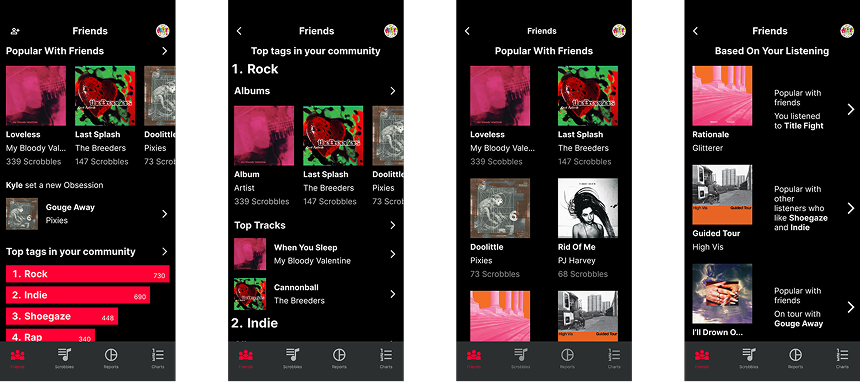Tap add friend icon in first screen
This screenshot has height=382, width=860.
15,31
